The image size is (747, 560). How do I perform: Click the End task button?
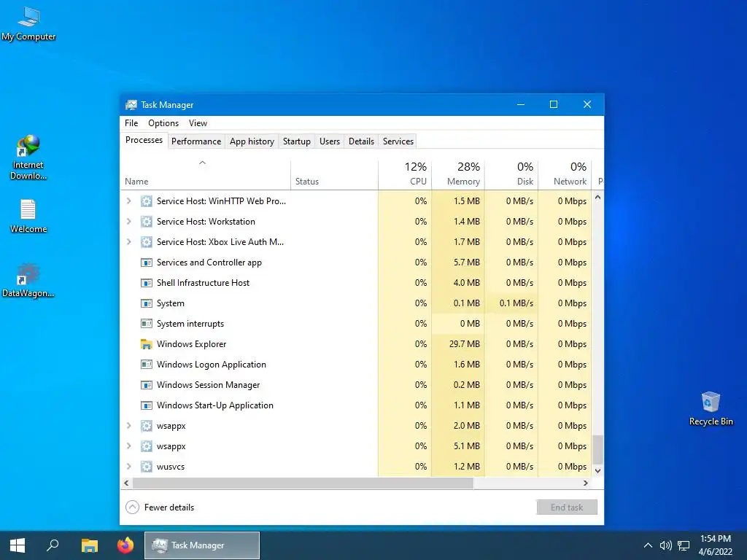pos(566,507)
